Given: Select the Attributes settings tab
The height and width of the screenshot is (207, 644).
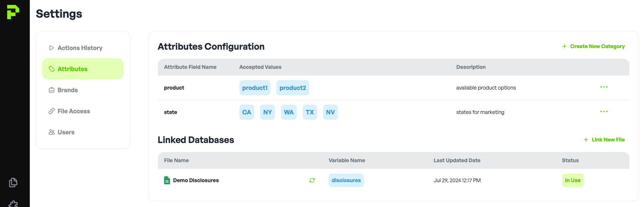Looking at the screenshot, I should click(83, 69).
